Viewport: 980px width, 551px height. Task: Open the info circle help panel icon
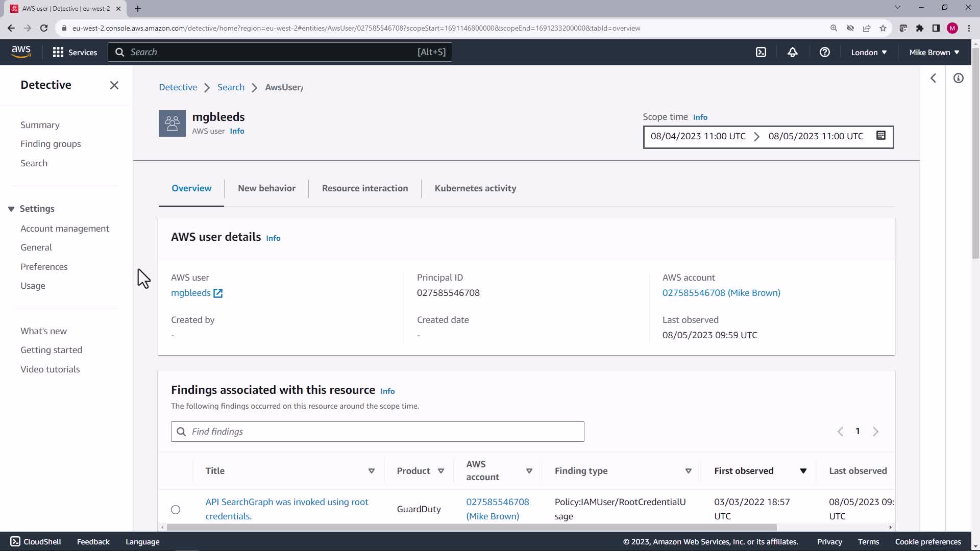[958, 78]
